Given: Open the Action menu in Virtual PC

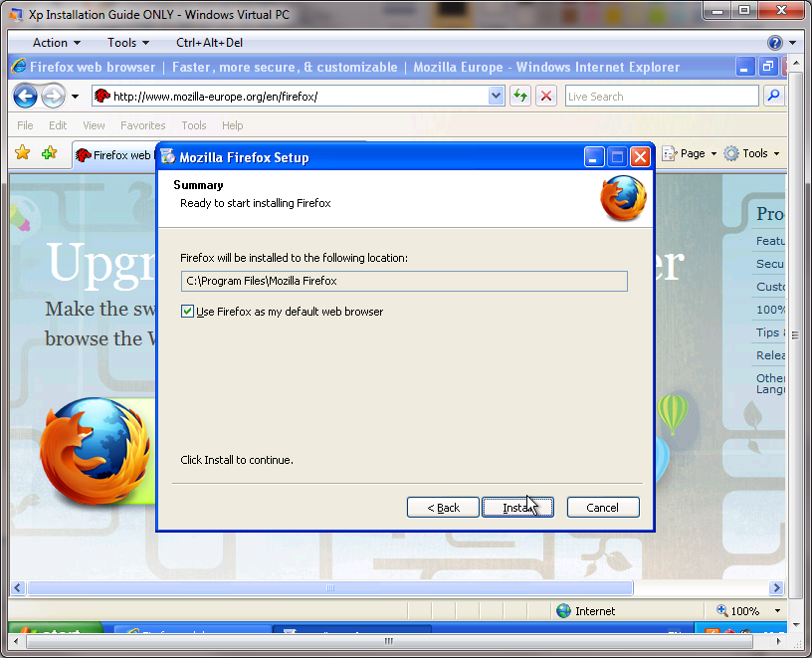Looking at the screenshot, I should [57, 43].
